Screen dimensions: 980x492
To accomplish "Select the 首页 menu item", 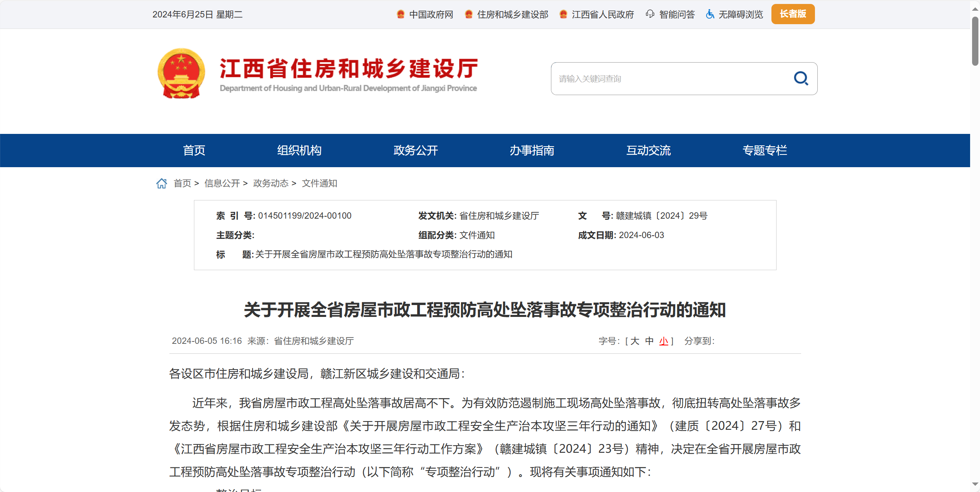I will [194, 151].
